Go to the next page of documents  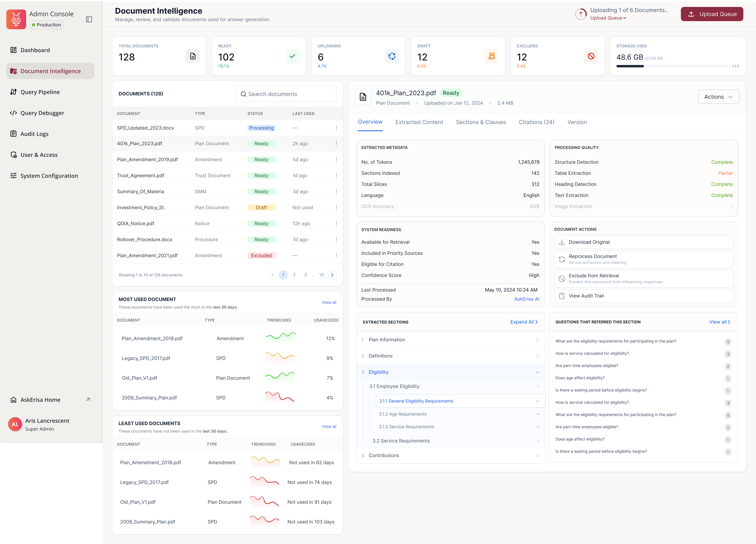coord(332,275)
